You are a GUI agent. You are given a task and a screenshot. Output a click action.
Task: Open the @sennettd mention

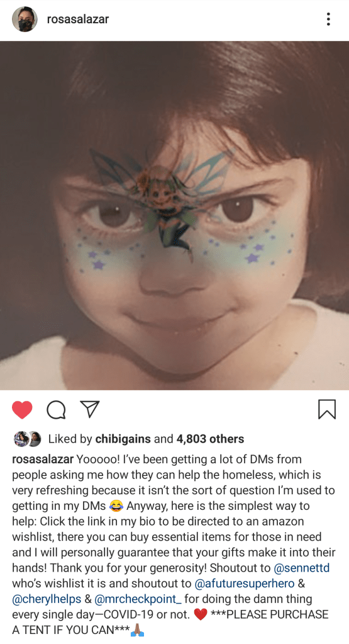[301, 568]
